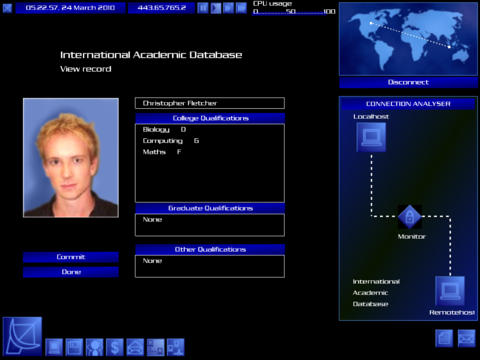
Task: Open the email message at bottom right
Action: [467, 339]
